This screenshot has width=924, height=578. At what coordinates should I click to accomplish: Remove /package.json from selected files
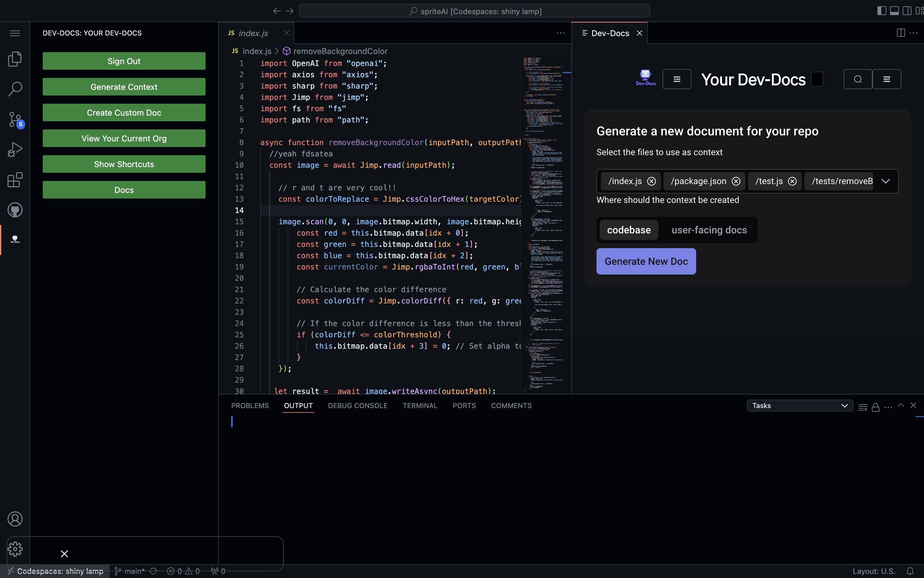(x=736, y=181)
